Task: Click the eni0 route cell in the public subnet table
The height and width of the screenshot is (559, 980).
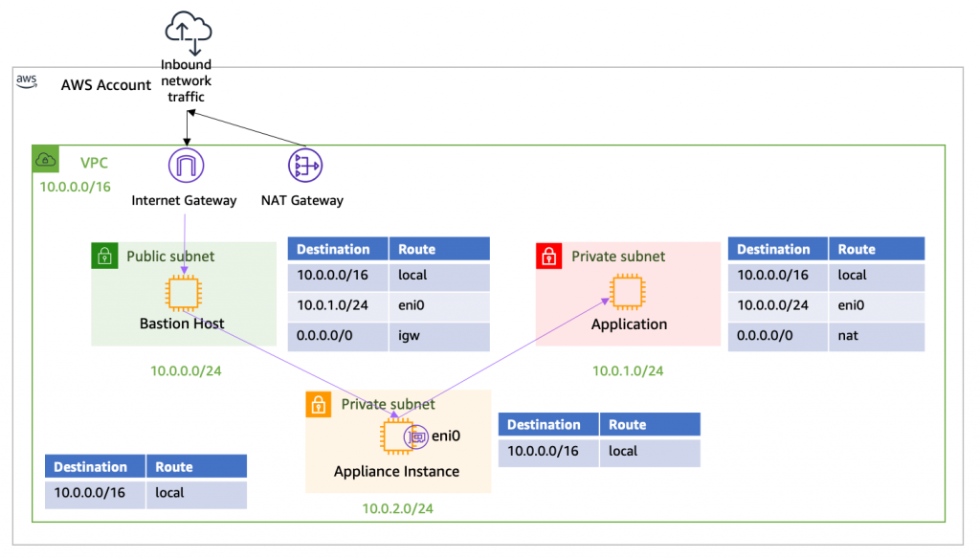Action: coord(410,307)
